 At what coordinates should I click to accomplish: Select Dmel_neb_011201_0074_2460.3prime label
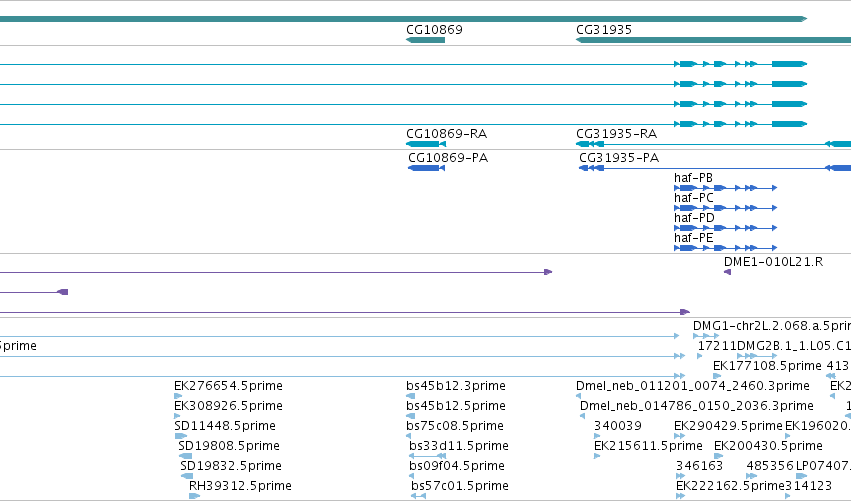pyautogui.click(x=693, y=386)
